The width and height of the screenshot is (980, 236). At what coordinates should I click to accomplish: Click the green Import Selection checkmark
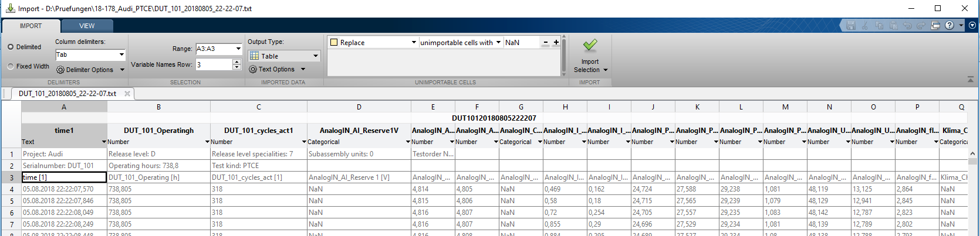[x=590, y=46]
